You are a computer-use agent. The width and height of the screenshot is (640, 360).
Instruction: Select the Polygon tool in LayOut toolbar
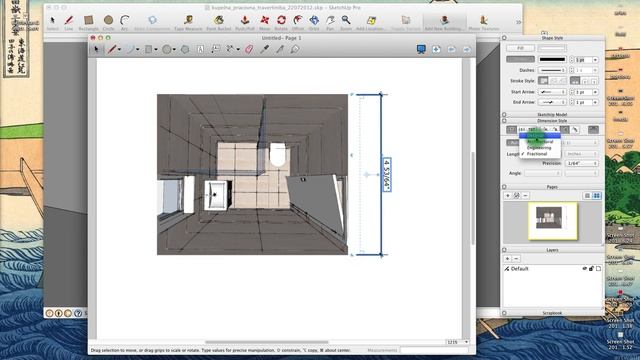click(x=185, y=49)
